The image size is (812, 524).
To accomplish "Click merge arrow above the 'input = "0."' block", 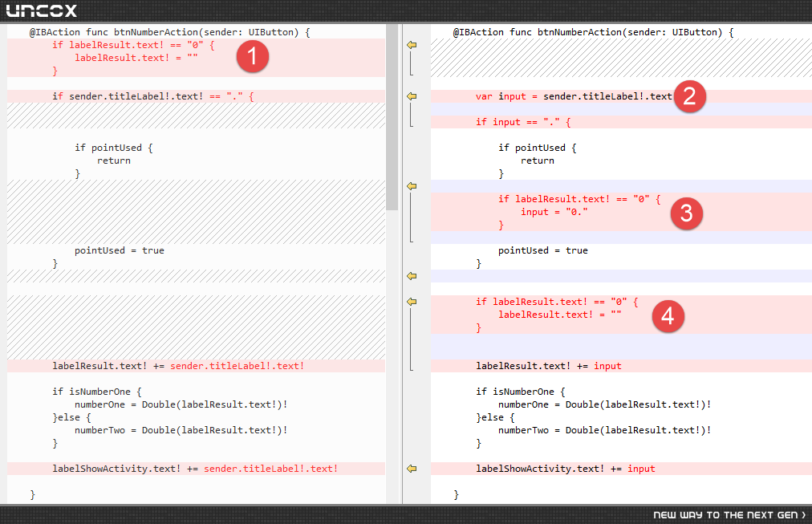I will pyautogui.click(x=412, y=186).
